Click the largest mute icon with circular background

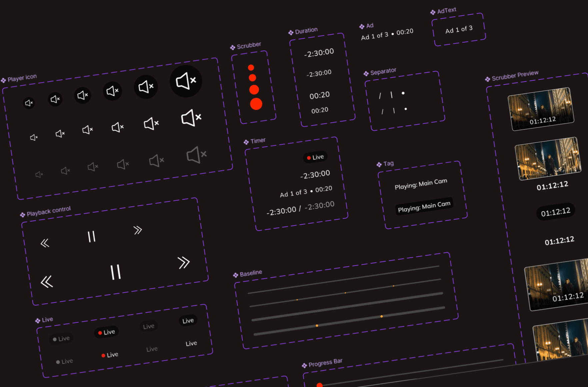pos(186,81)
